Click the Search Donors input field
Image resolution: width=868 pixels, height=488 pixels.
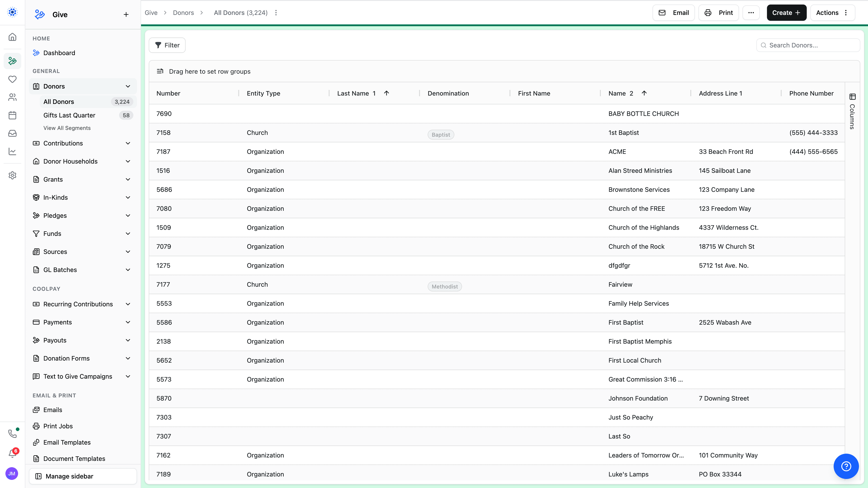pos(808,45)
